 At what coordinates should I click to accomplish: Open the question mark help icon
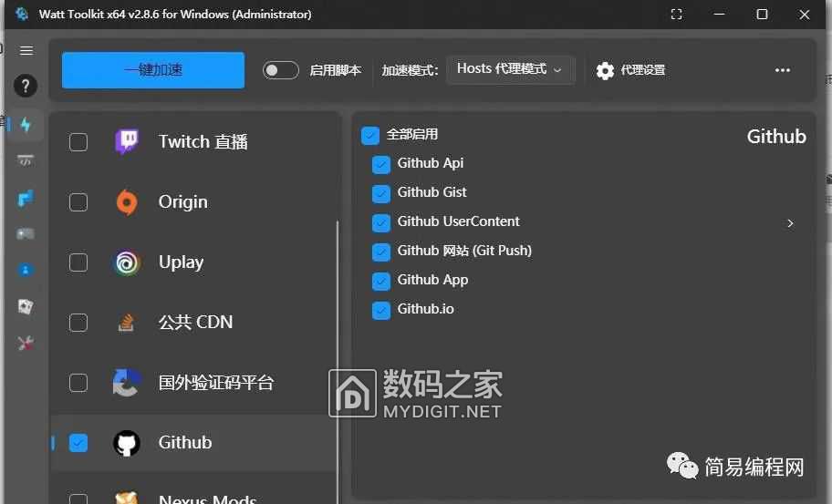26,86
